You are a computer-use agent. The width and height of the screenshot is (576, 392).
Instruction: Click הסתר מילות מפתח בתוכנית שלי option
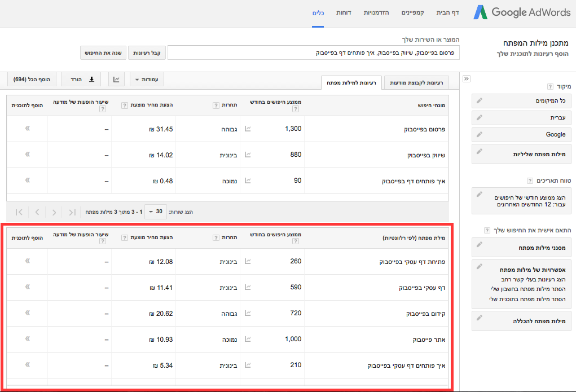527,299
